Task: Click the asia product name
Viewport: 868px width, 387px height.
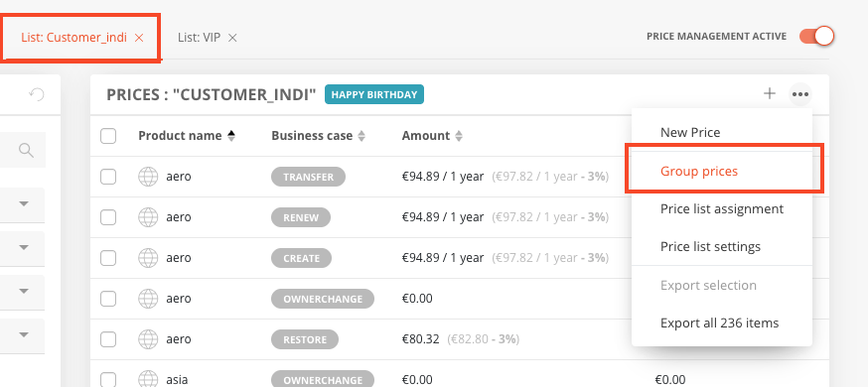Action: tap(177, 380)
